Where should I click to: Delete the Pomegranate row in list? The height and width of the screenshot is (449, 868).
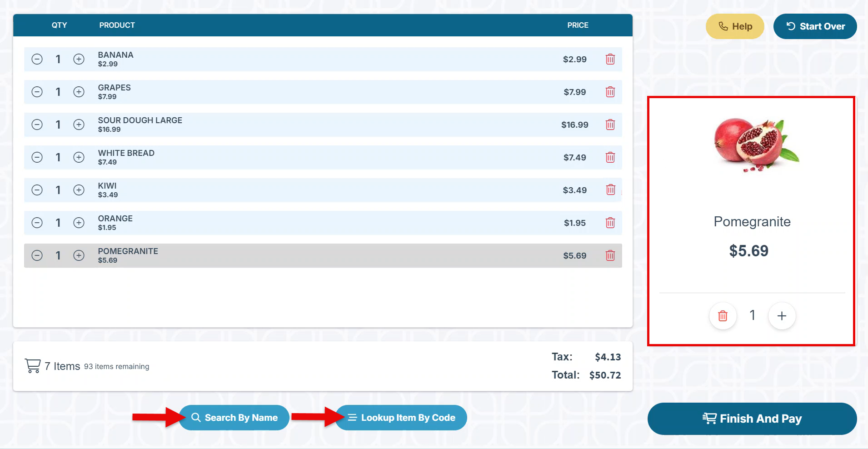pos(610,255)
